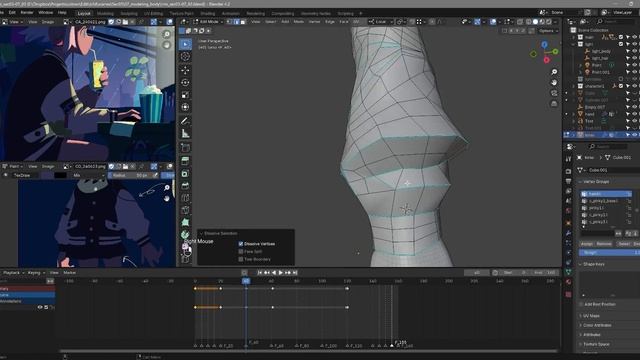The height and width of the screenshot is (360, 640).
Task: Open the Mesh menu in viewport header
Action: (299, 22)
